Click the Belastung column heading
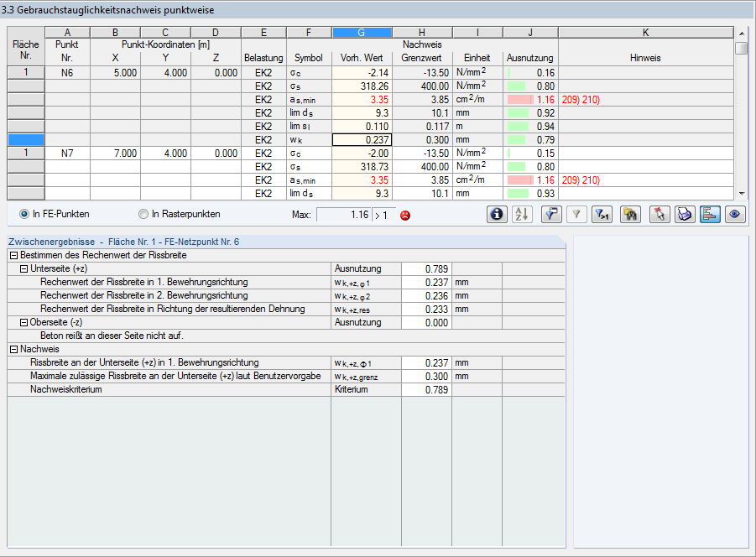Image resolution: width=756 pixels, height=557 pixels. point(263,58)
